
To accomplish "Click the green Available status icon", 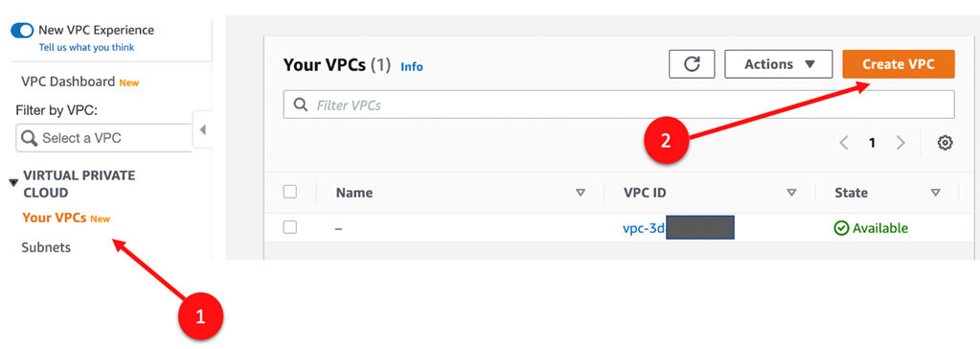I will [841, 228].
